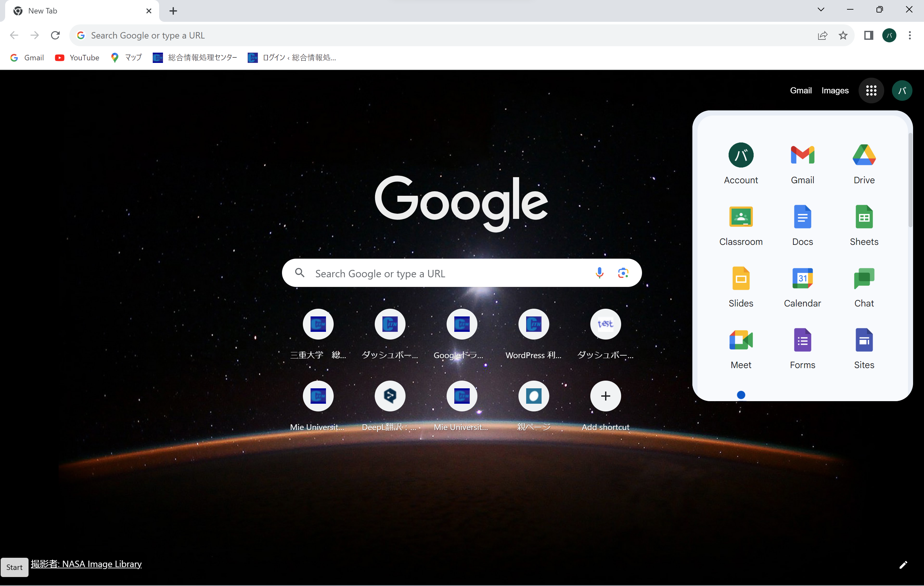This screenshot has width=924, height=586.
Task: Open Chat from the apps panel
Action: click(864, 287)
